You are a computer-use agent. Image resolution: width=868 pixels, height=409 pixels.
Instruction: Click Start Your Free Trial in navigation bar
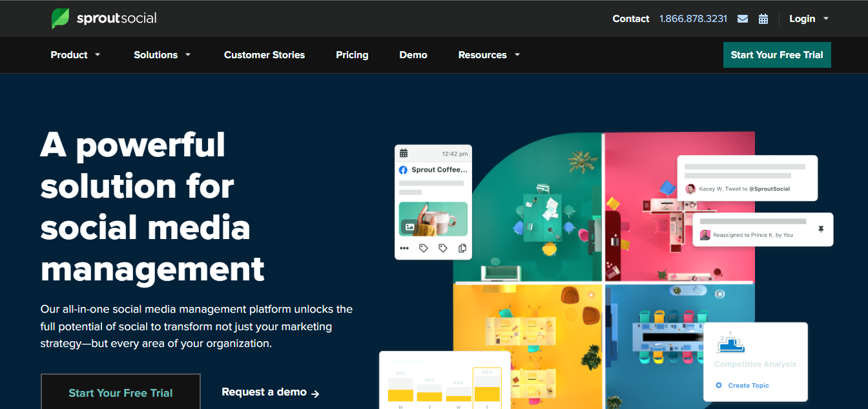(777, 55)
